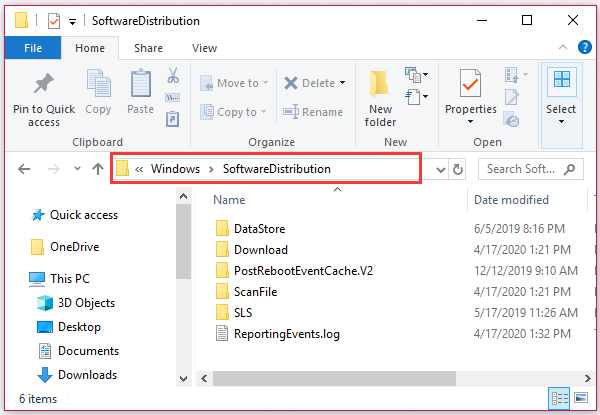Screen dimensions: 600x415
Task: Collapse the ribbon with the chevron
Action: tap(562, 47)
